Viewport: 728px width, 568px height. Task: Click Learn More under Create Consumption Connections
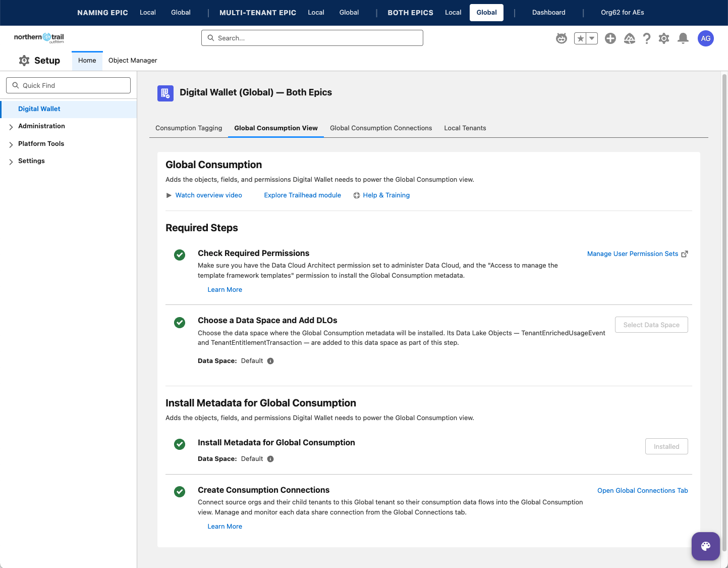225,527
